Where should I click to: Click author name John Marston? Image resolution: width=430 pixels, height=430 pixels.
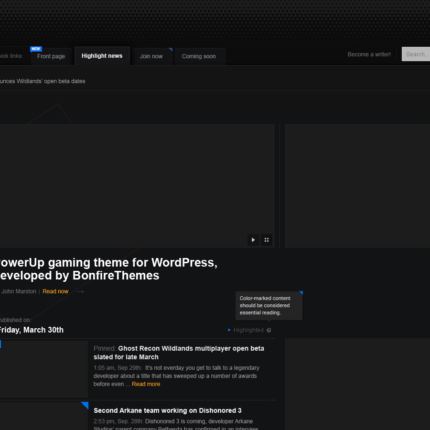(x=18, y=291)
